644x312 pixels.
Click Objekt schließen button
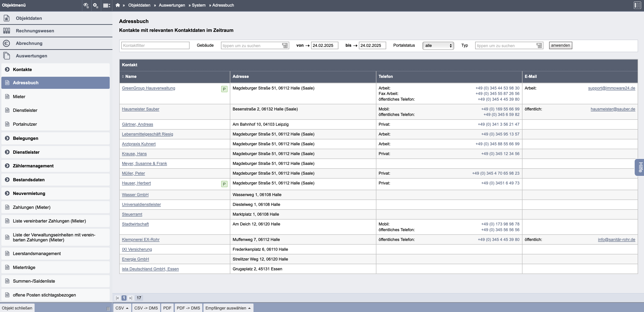point(17,308)
